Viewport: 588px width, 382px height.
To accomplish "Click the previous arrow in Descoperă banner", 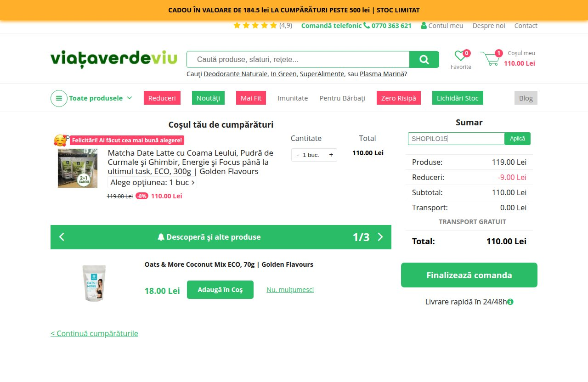I will (62, 237).
